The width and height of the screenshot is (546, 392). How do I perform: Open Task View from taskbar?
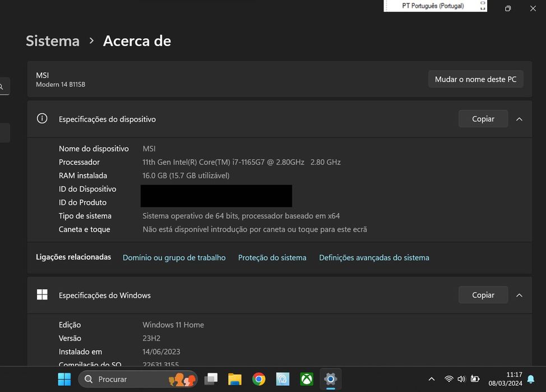[211, 379]
